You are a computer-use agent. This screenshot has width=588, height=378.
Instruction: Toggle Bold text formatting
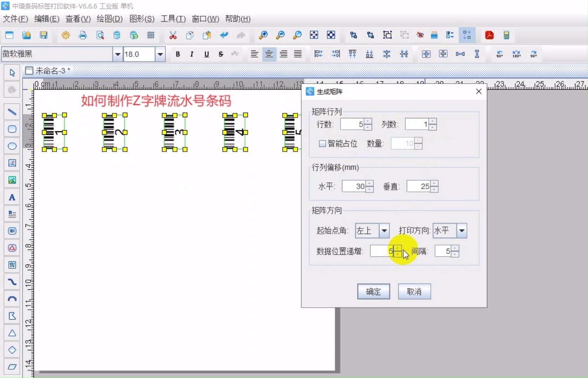[178, 54]
